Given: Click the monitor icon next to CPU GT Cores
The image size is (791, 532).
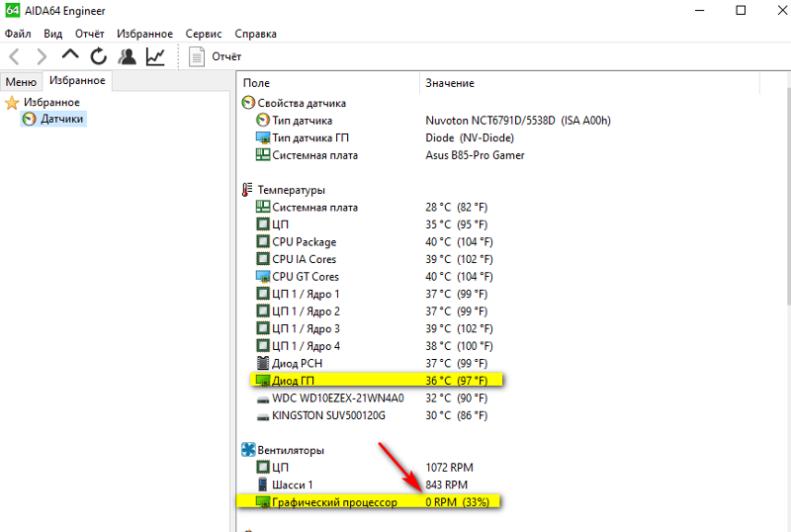Looking at the screenshot, I should tap(263, 277).
